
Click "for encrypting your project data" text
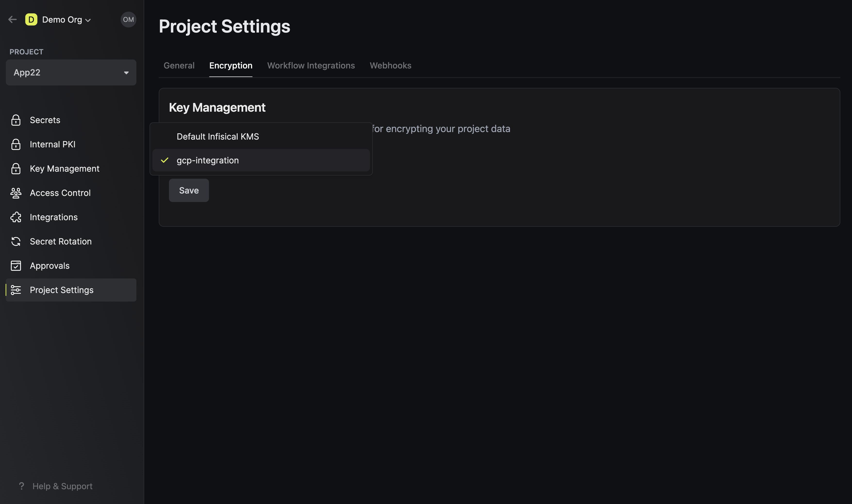[x=441, y=129]
